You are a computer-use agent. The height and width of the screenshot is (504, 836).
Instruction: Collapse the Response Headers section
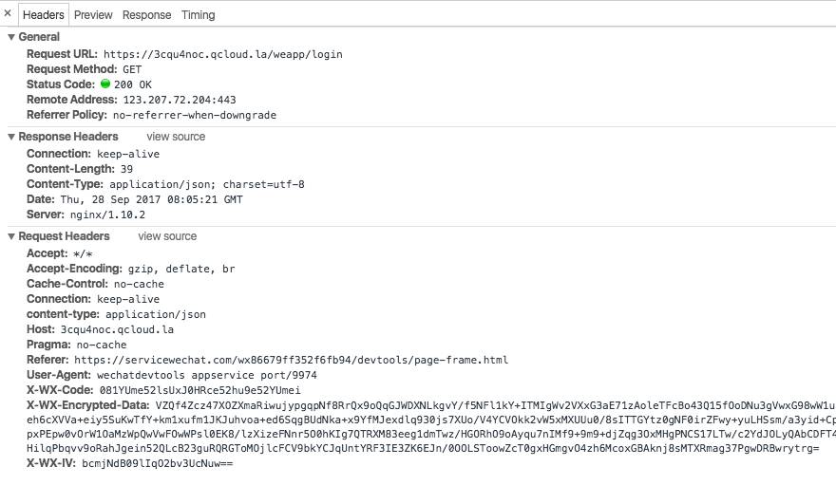tap(11, 137)
